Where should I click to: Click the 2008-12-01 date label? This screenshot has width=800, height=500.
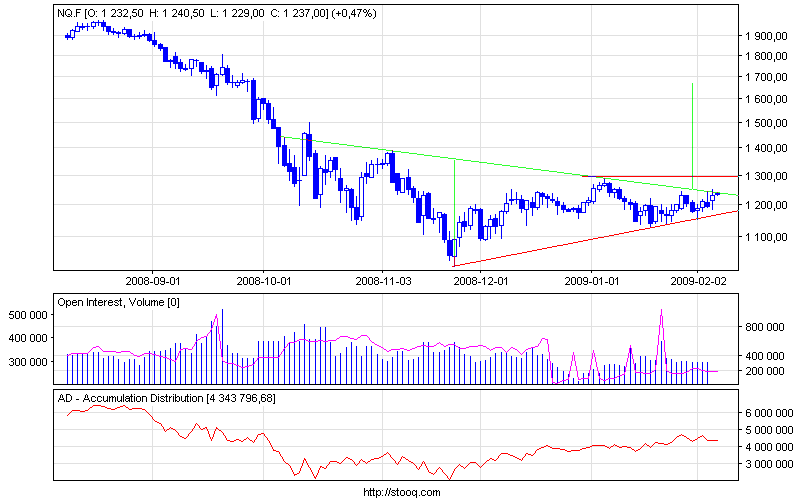point(481,281)
